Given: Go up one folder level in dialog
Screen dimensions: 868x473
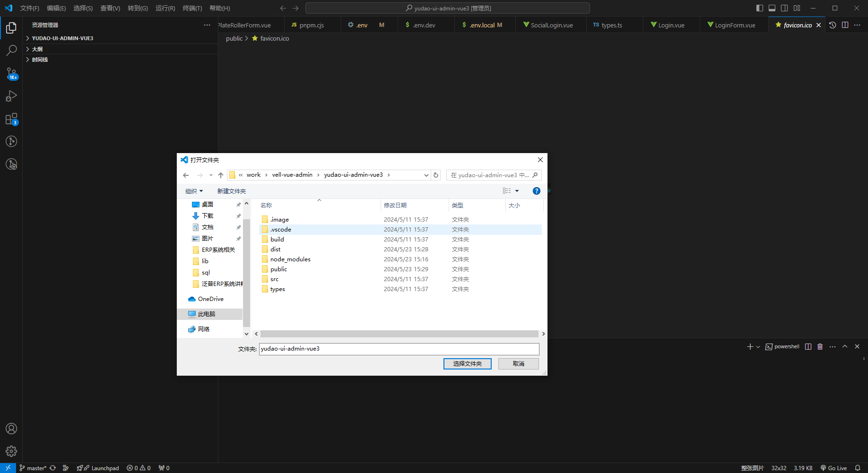Looking at the screenshot, I should (221, 175).
